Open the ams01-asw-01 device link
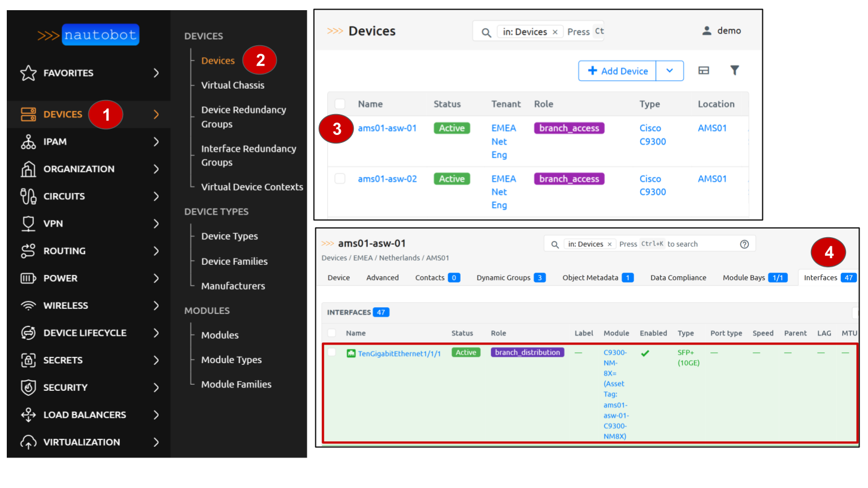 click(x=387, y=128)
